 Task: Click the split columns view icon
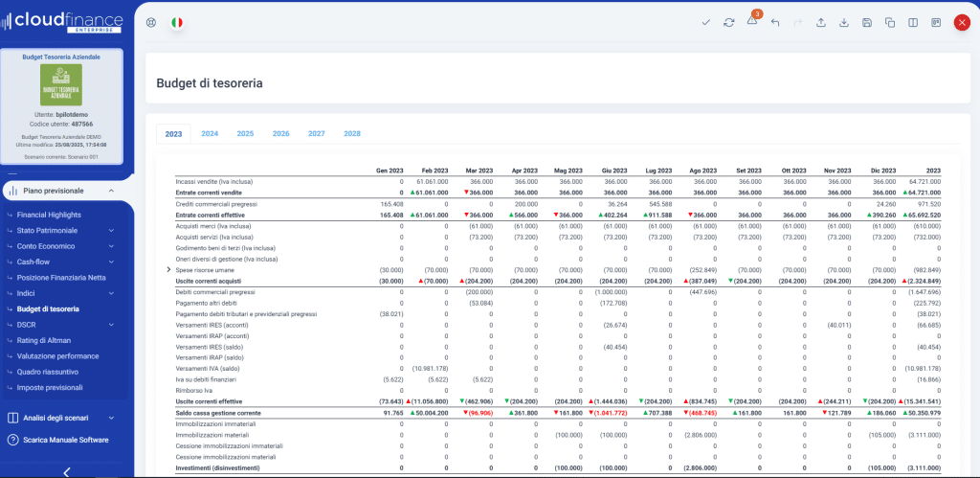tap(913, 23)
